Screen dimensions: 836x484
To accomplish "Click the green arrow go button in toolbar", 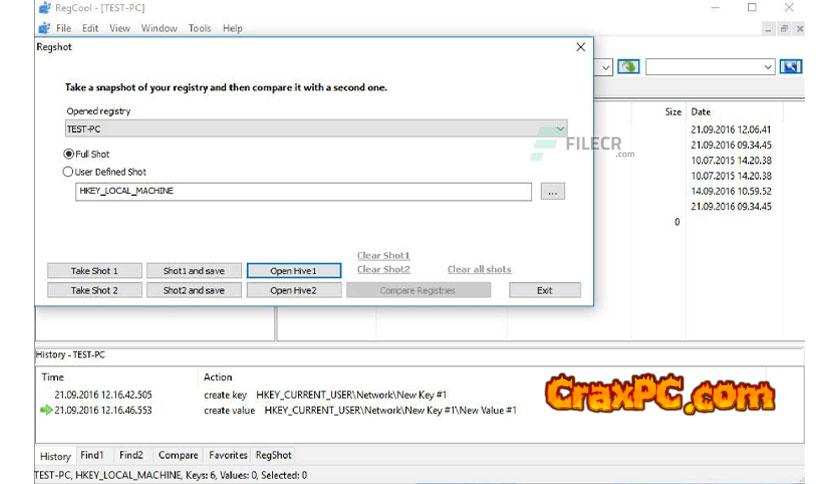I will click(628, 67).
